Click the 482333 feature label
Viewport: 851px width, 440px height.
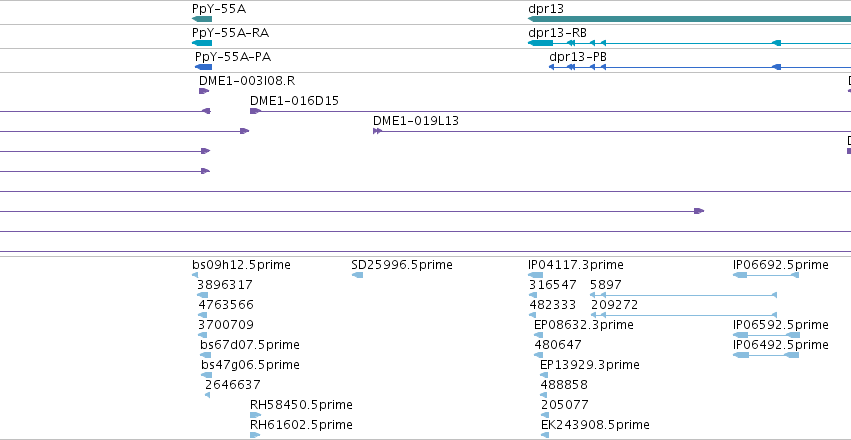click(552, 305)
